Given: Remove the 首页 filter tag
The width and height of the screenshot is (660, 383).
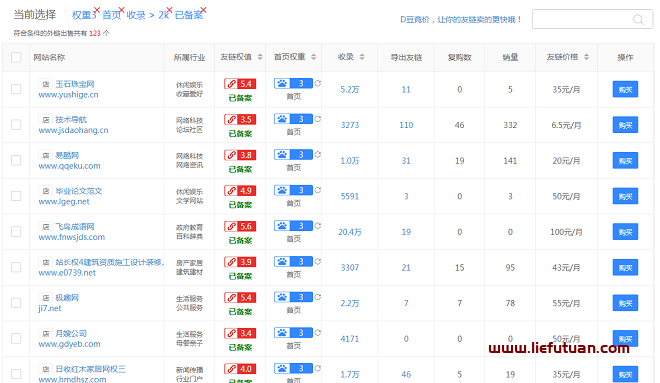Looking at the screenshot, I should 121,10.
